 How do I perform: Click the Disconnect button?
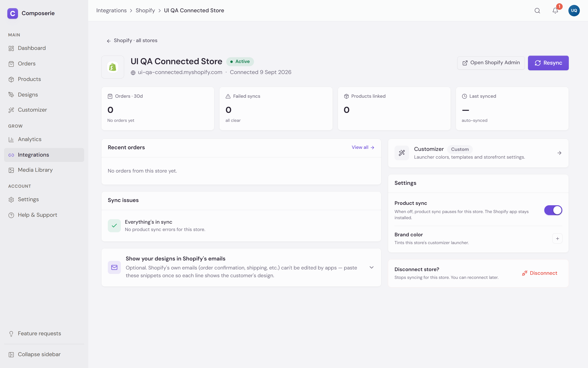click(x=539, y=273)
